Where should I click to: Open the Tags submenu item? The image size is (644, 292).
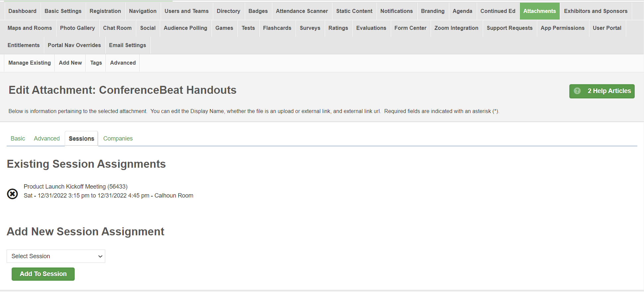coord(96,63)
